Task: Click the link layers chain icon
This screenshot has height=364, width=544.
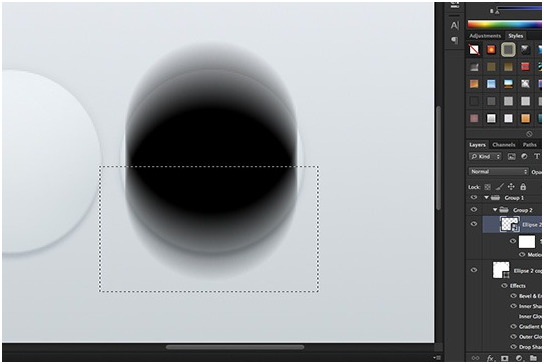Action: [475, 358]
